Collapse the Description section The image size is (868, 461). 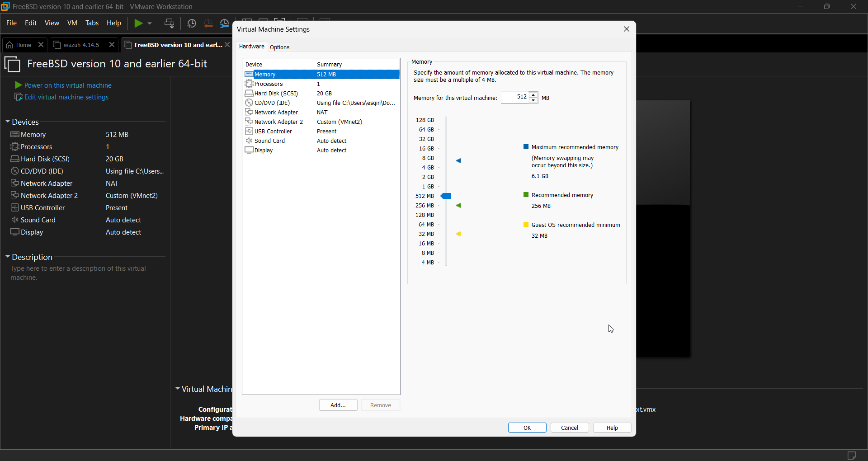click(x=8, y=257)
